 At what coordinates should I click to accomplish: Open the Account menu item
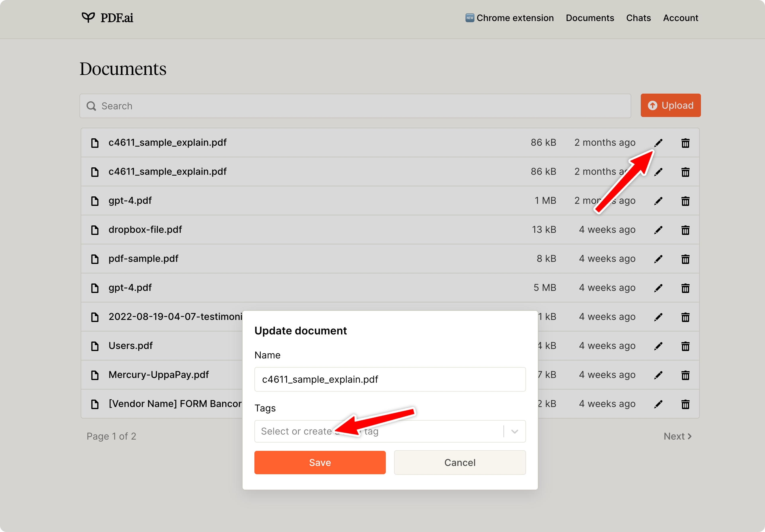point(680,18)
